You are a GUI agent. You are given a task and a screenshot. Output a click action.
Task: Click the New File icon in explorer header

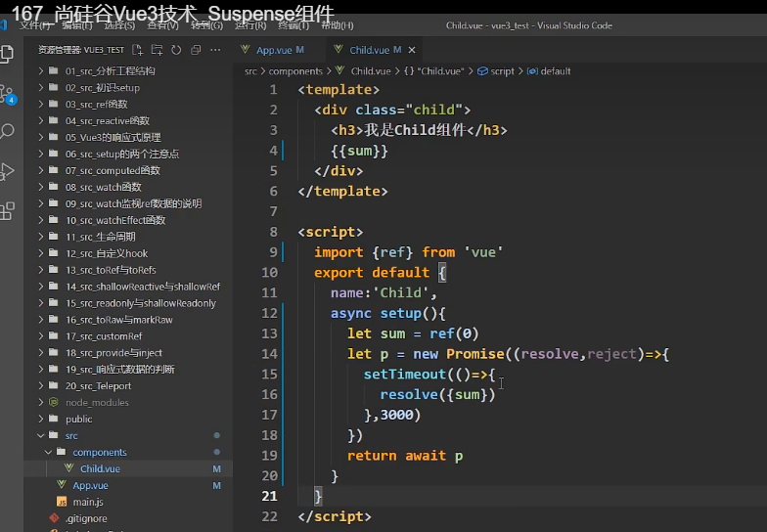point(138,50)
